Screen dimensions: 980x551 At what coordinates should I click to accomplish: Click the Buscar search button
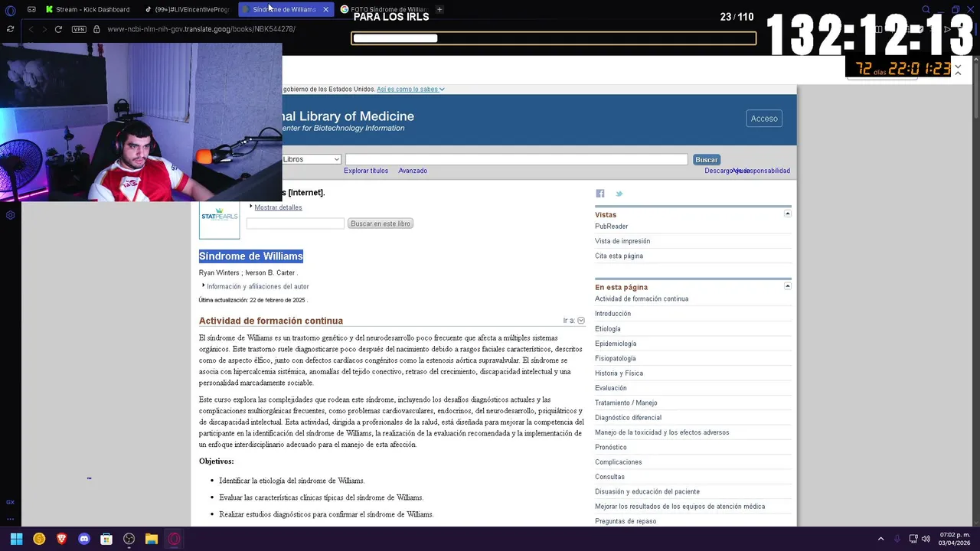[x=706, y=160]
